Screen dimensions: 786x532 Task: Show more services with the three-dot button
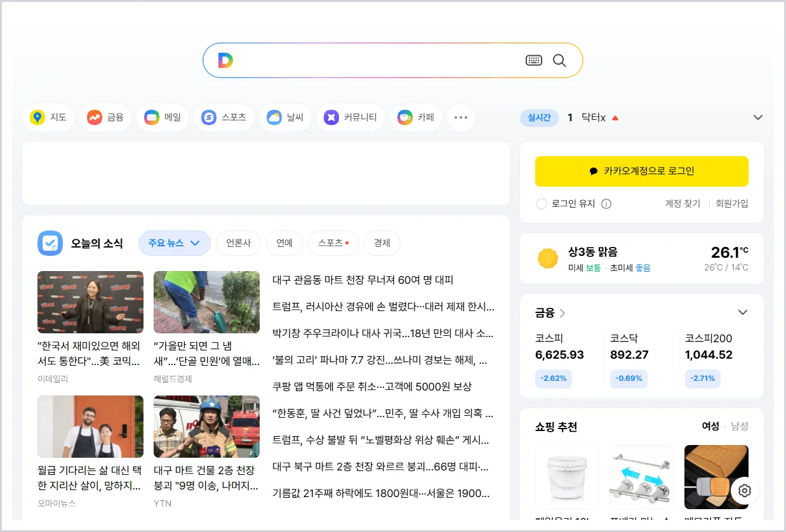click(461, 117)
